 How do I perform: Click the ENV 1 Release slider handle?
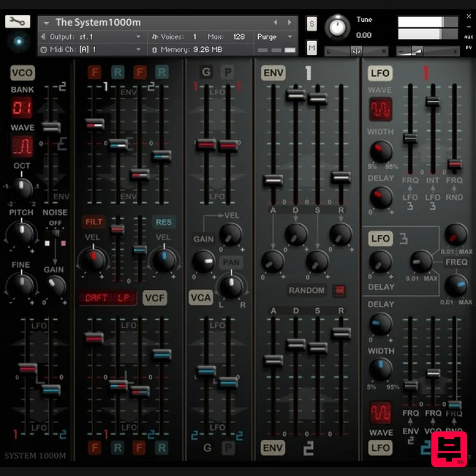341,177
